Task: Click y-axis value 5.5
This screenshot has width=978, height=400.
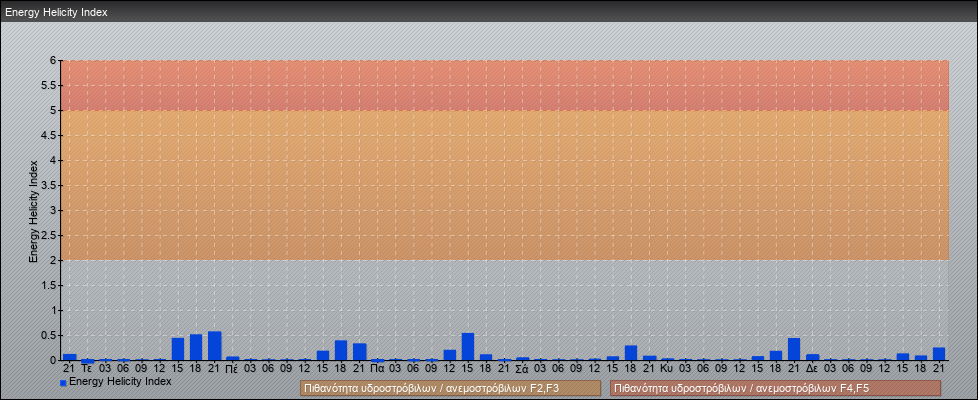Action: pos(51,85)
